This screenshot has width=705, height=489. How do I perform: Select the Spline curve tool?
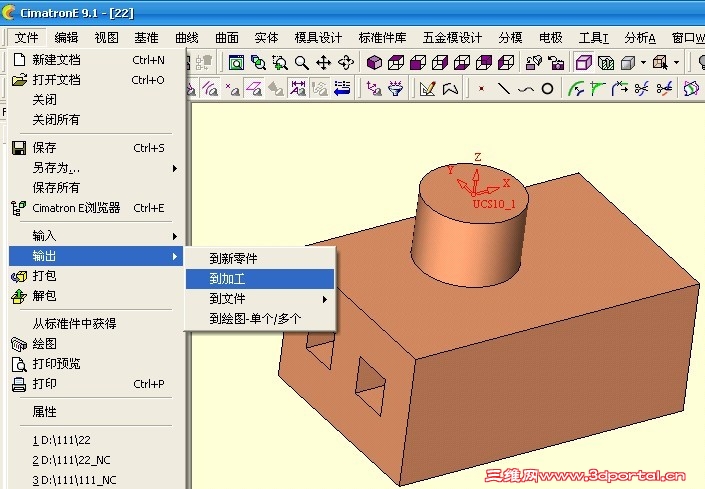tap(526, 89)
